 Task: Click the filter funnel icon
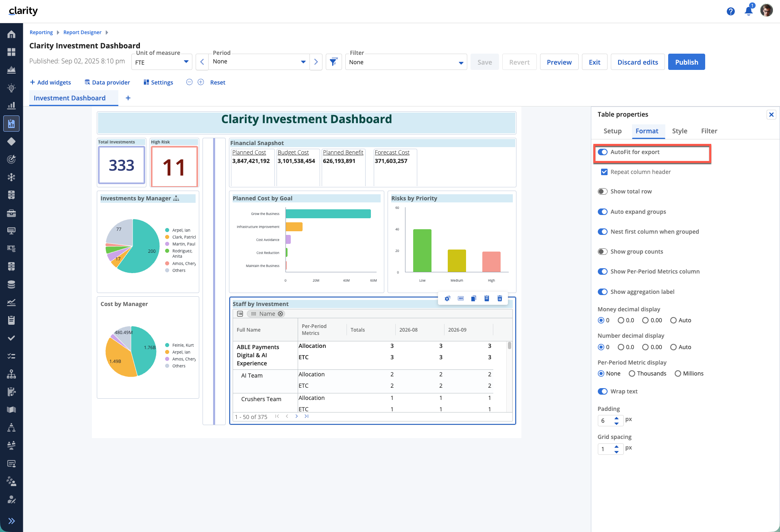(x=333, y=62)
